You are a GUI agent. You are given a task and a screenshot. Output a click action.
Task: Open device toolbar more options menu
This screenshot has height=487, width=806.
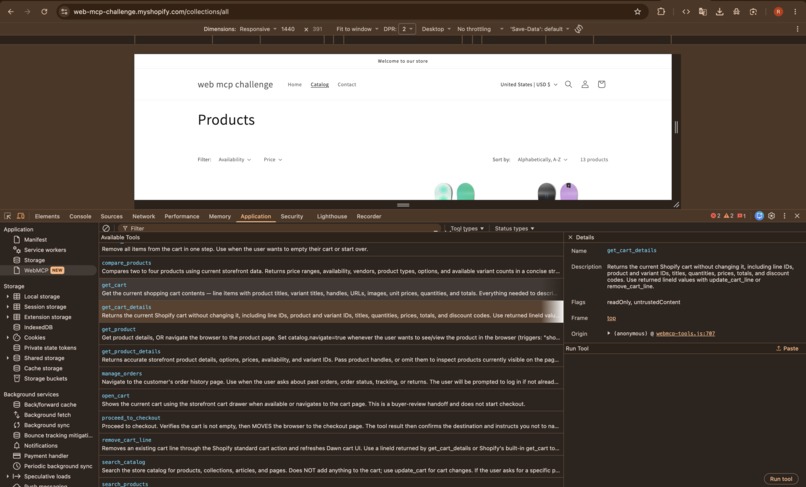pos(797,29)
